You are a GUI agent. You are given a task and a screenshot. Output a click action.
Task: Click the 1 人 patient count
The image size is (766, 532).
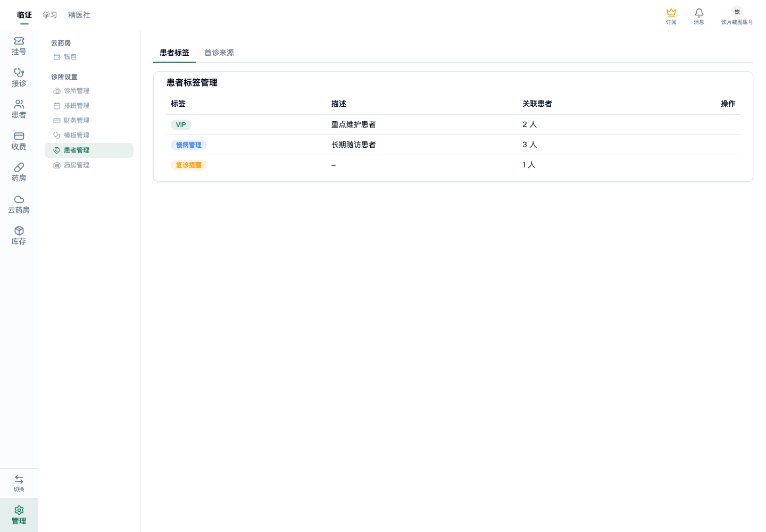click(x=529, y=165)
